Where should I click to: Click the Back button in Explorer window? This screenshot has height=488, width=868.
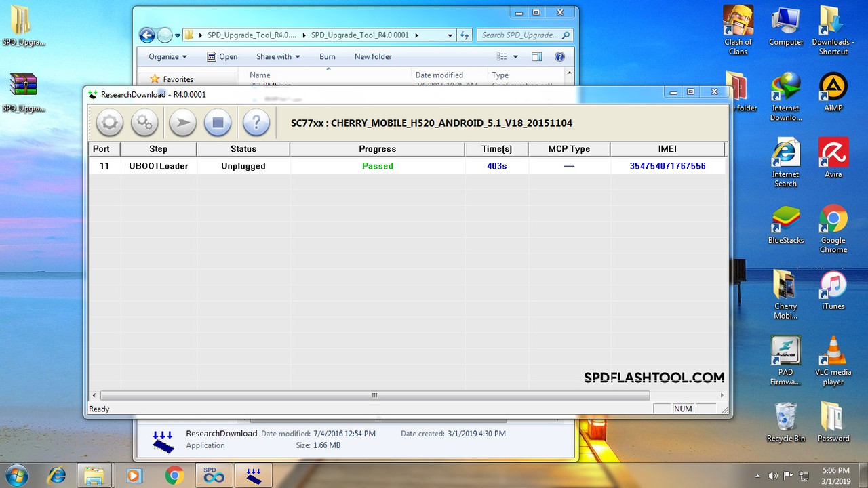146,35
